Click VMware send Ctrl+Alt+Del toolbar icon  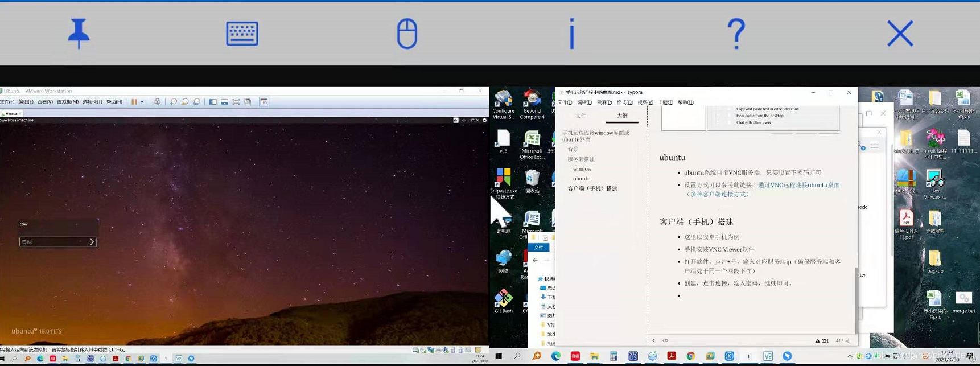157,102
